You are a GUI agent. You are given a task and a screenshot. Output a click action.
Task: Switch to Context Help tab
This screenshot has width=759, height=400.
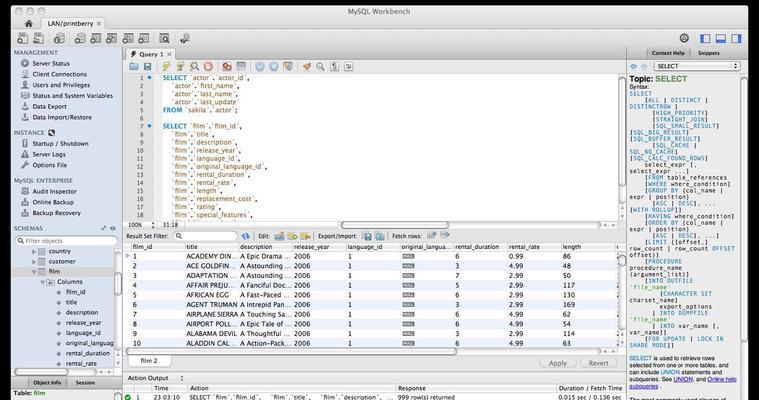(x=668, y=53)
